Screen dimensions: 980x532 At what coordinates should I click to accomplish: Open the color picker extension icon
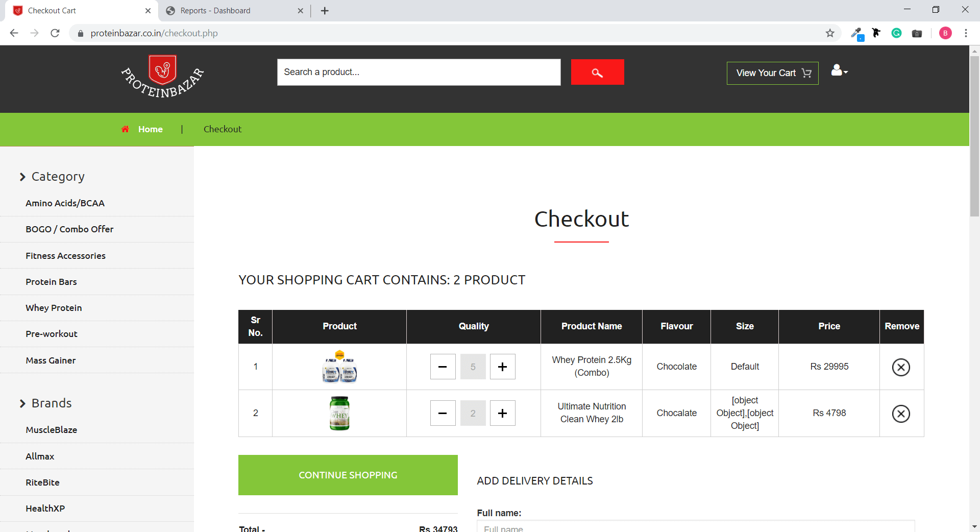[857, 34]
